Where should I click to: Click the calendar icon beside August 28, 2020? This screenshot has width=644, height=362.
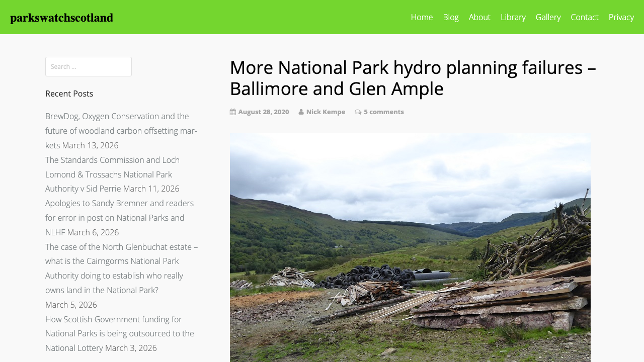[x=232, y=111]
